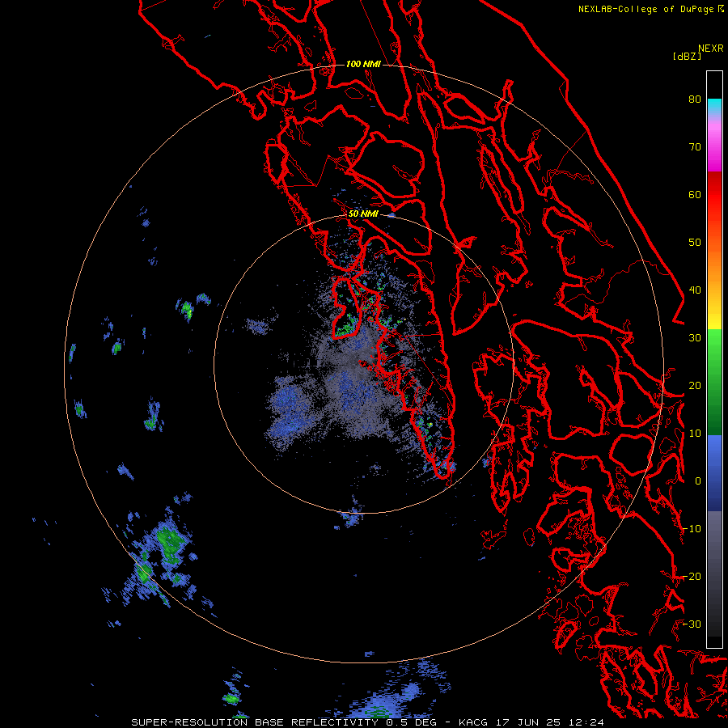The image size is (728, 728).
Task: Click the NEXR label above the color bar
Action: click(710, 49)
